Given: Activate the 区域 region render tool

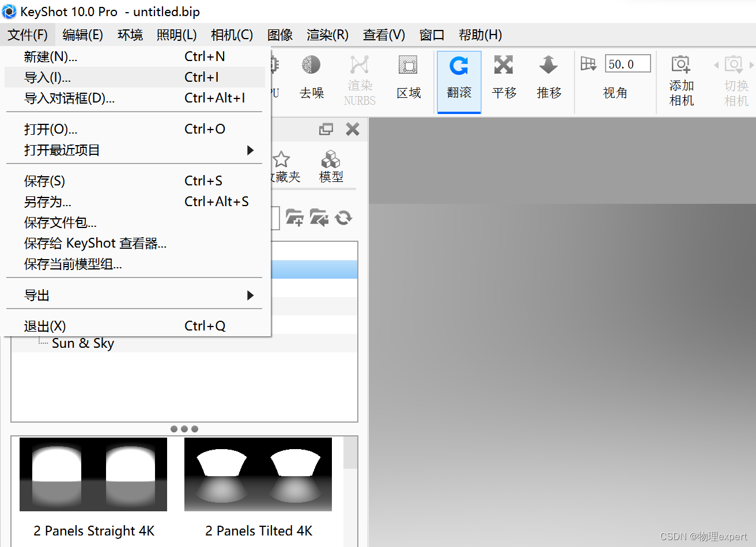Looking at the screenshot, I should (x=409, y=78).
